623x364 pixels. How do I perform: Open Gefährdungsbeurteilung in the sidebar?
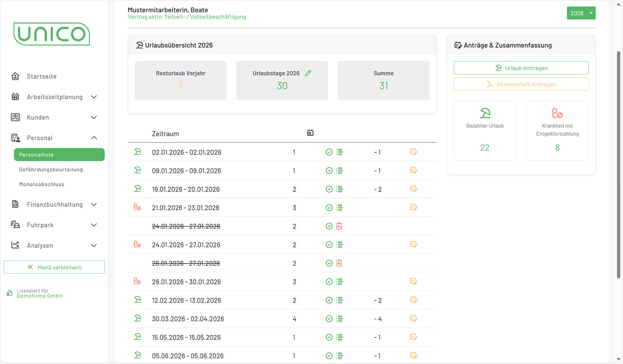click(x=51, y=169)
